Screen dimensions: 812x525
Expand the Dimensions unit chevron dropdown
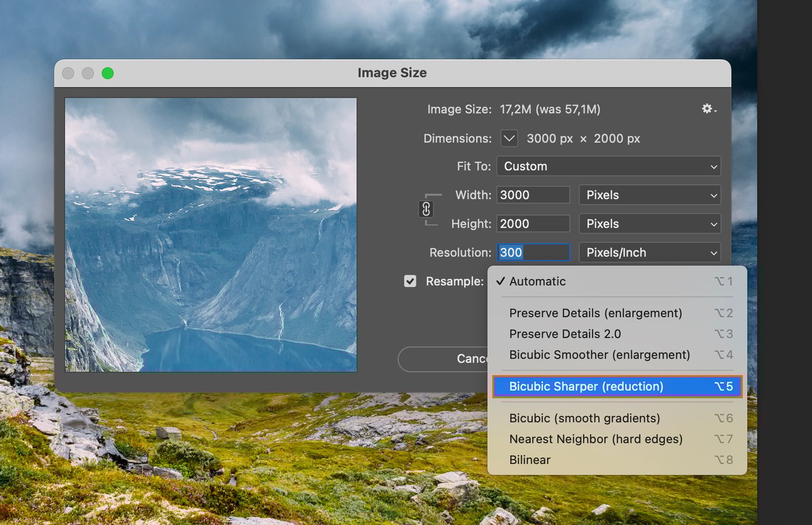pyautogui.click(x=509, y=139)
